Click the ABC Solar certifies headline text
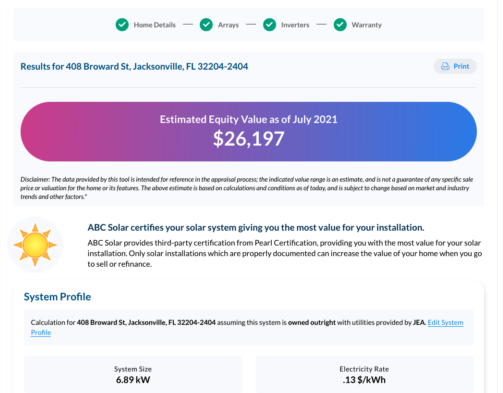Screen dimensions: 503x393 pyautogui.click(x=256, y=228)
